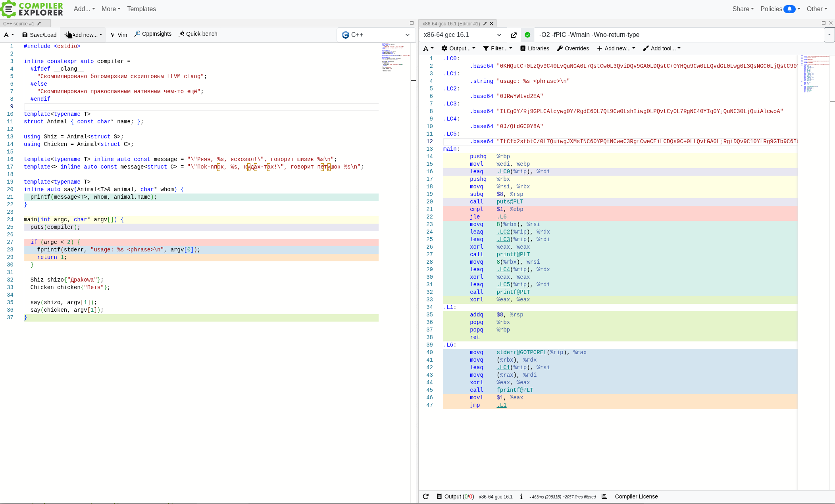Open the C++ language selector
The height and width of the screenshot is (504, 835).
pyautogui.click(x=375, y=35)
